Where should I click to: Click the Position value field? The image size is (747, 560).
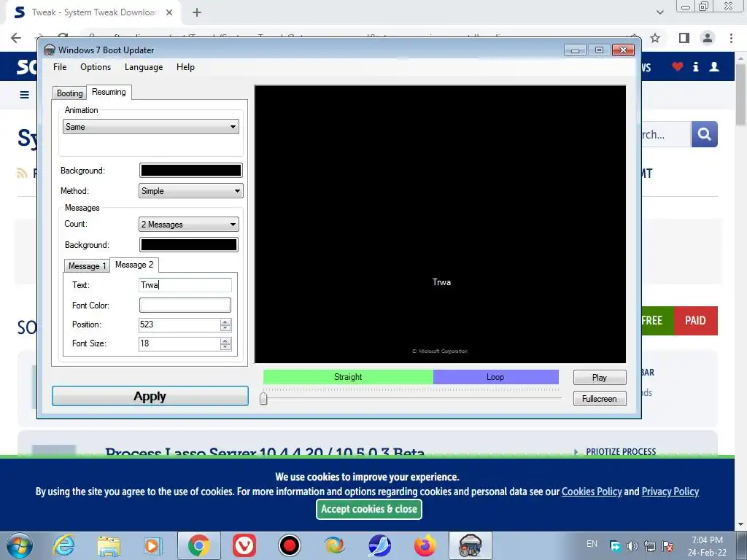[179, 324]
